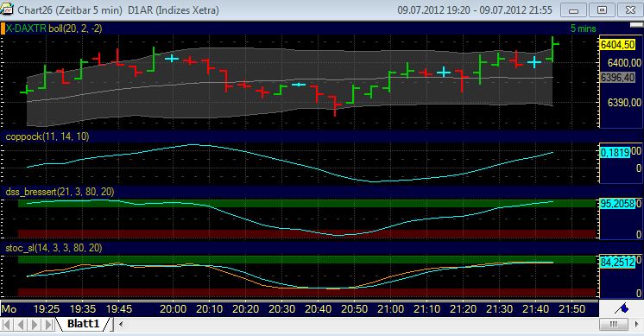Click the 21:50 time axis label
The image size is (644, 336).
point(571,309)
